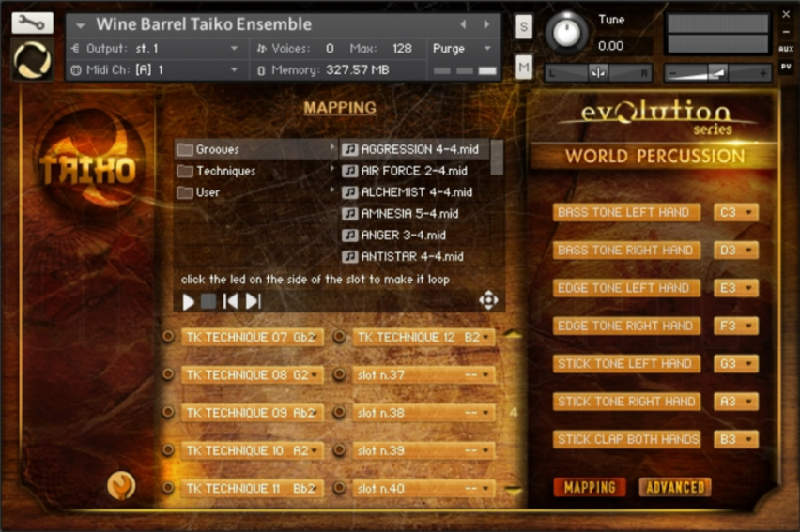Toggle loop LED for TK TECHNIQUE 10
Viewport: 800px width, 532px height.
(x=168, y=449)
